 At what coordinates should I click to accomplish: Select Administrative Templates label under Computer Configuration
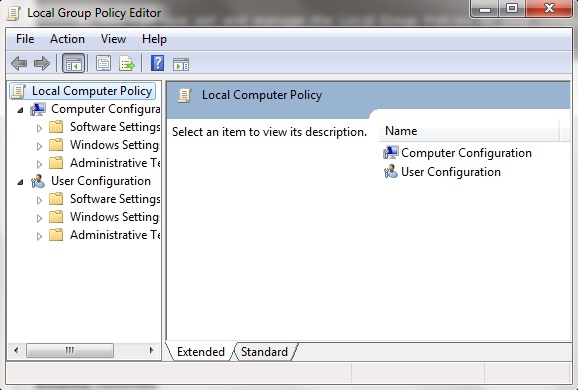115,163
